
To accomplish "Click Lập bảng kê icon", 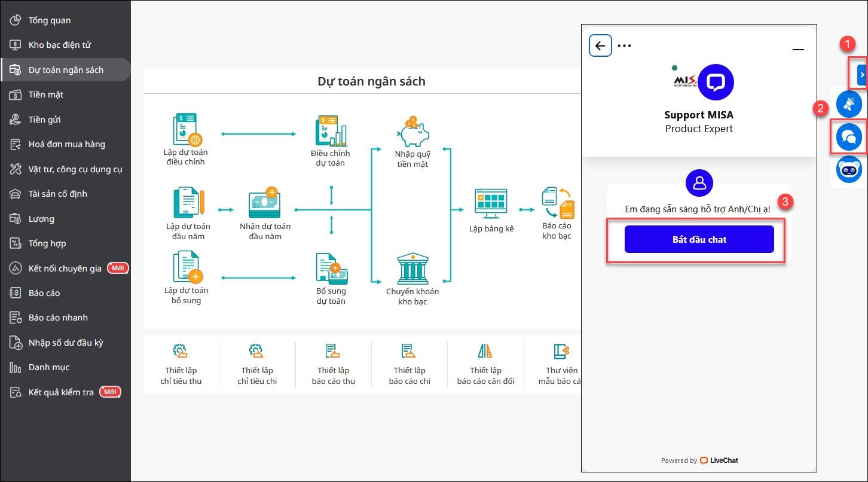I will 491,204.
